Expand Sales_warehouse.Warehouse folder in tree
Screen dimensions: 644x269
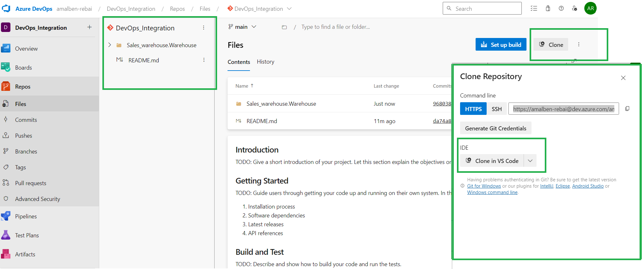pyautogui.click(x=110, y=45)
